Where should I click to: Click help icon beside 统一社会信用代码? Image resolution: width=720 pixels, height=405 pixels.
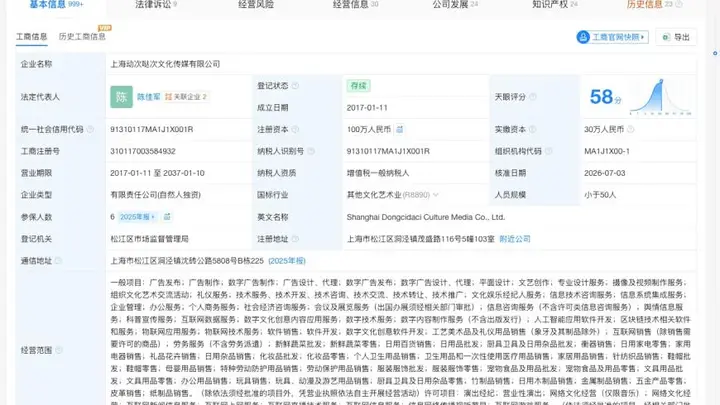coord(90,129)
